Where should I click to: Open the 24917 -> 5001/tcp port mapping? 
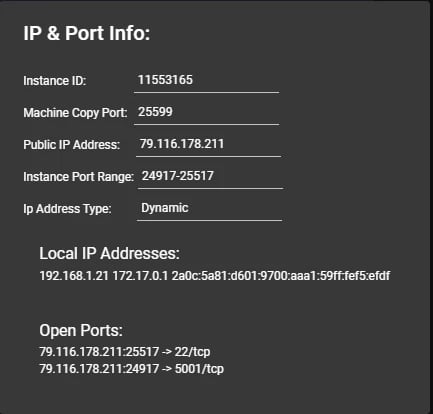[131, 369]
